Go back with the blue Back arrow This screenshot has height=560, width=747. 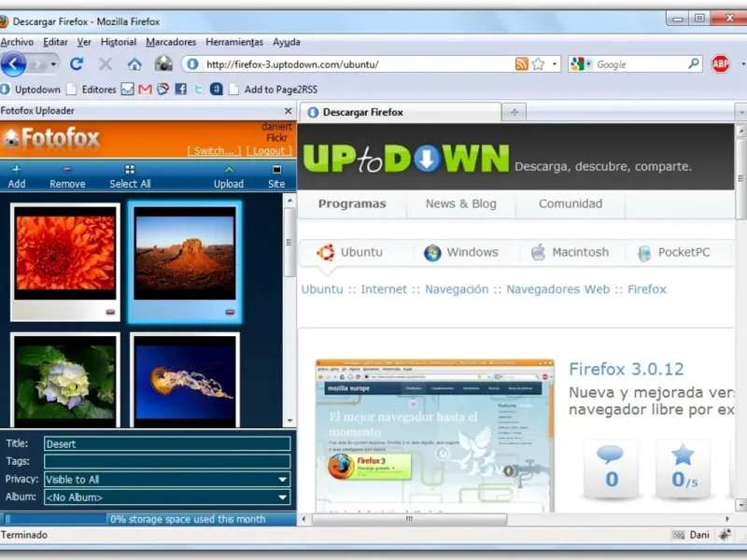tap(13, 63)
